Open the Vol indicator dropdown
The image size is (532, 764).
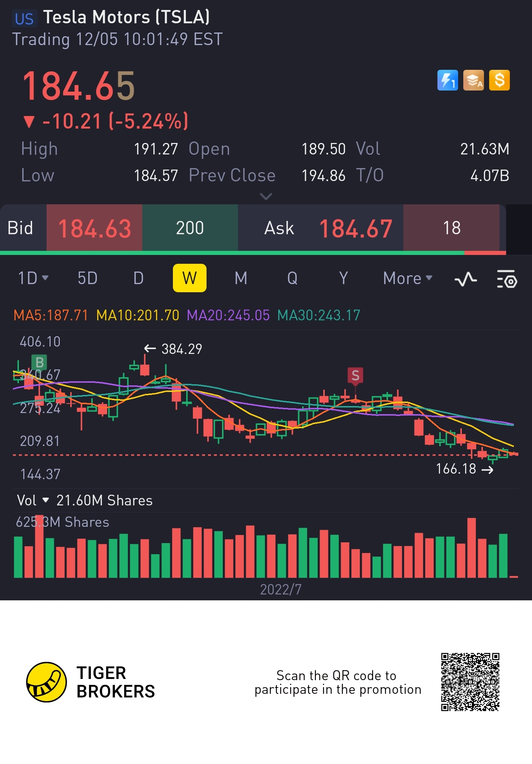tap(33, 501)
